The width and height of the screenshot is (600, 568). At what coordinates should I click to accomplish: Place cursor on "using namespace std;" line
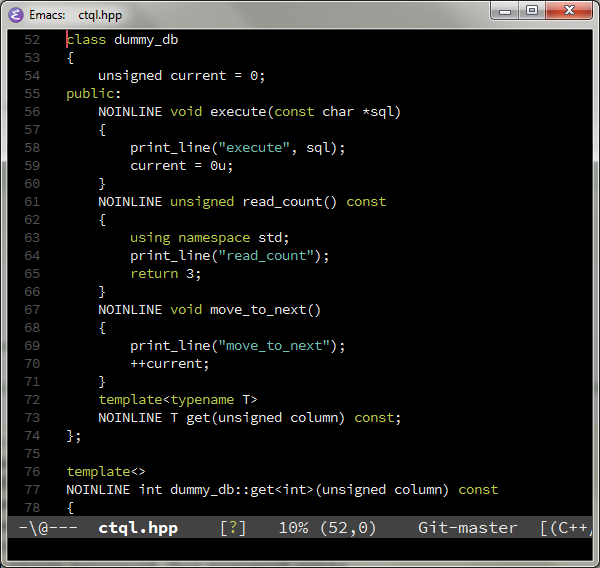tap(209, 238)
